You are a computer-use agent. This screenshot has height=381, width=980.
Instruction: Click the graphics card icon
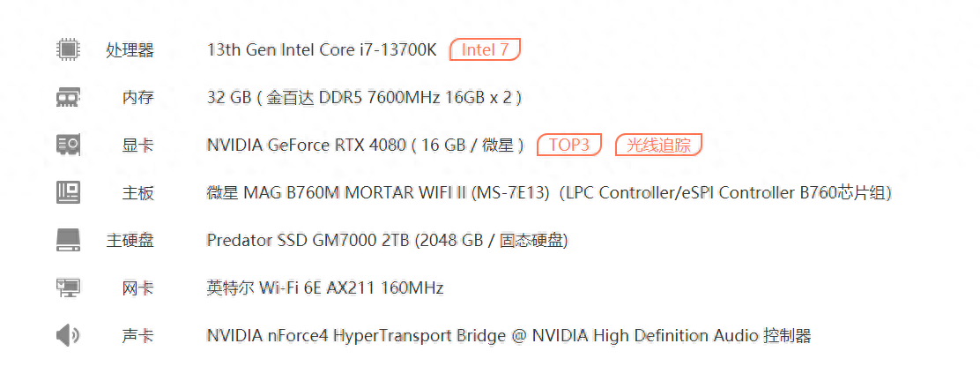68,146
